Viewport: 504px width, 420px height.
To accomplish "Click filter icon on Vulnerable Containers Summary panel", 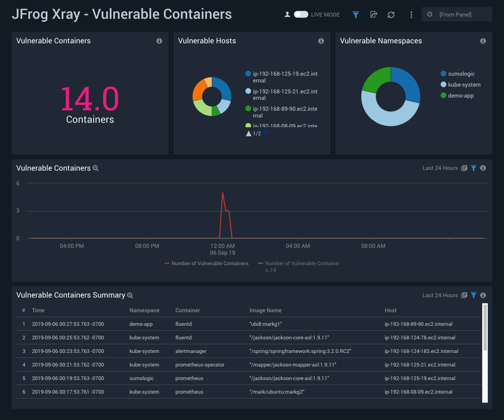I will (474, 295).
